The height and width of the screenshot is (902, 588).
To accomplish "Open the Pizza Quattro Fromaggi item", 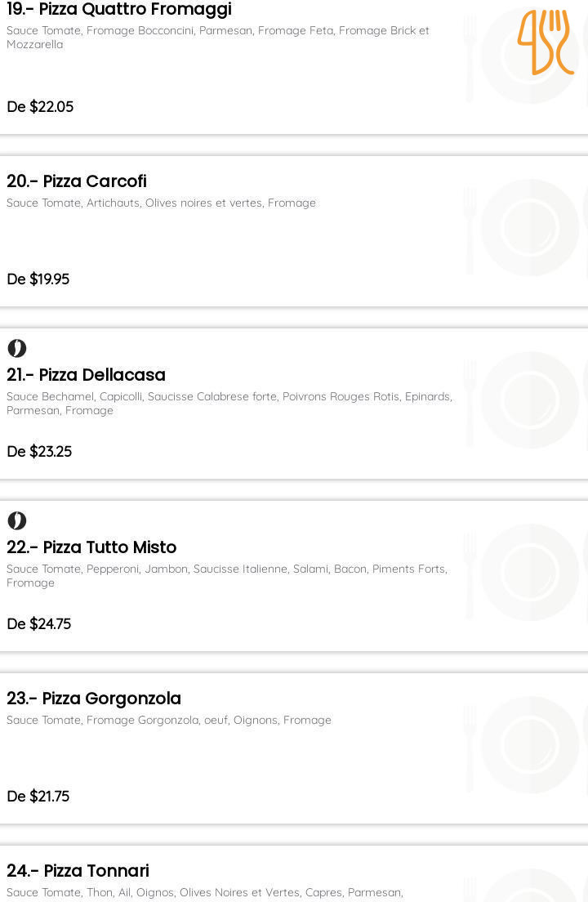I will 119,10.
